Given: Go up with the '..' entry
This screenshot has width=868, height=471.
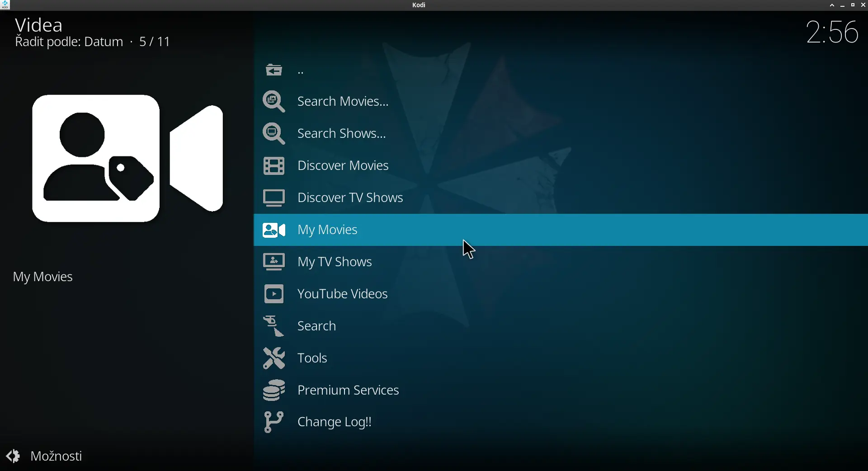Looking at the screenshot, I should (561, 70).
